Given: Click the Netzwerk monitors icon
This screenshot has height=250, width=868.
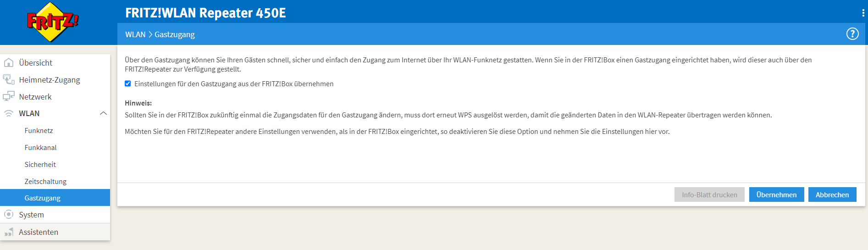Looking at the screenshot, I should [x=9, y=97].
